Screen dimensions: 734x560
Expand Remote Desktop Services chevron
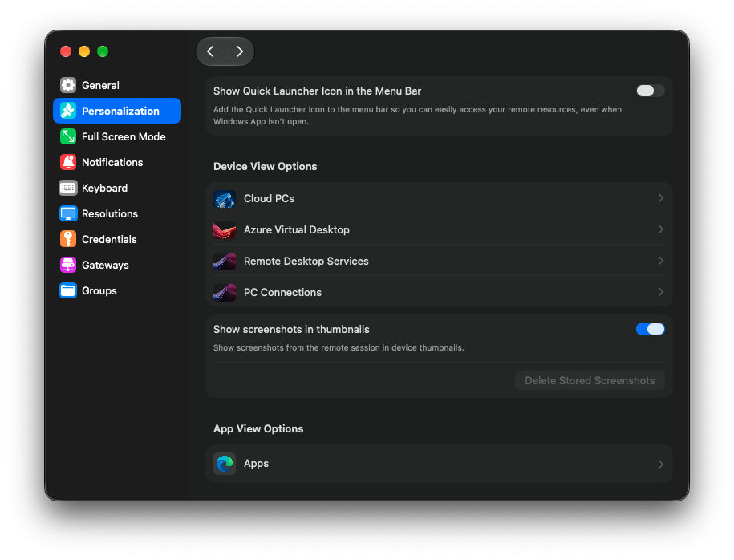point(660,261)
